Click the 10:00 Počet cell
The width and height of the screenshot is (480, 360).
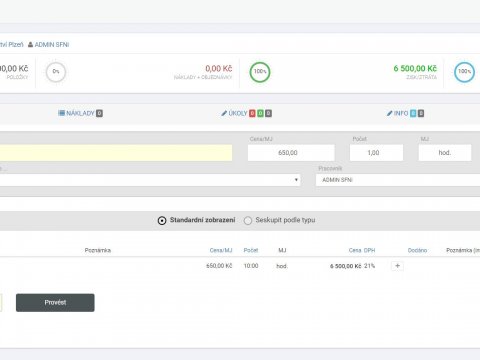251,266
